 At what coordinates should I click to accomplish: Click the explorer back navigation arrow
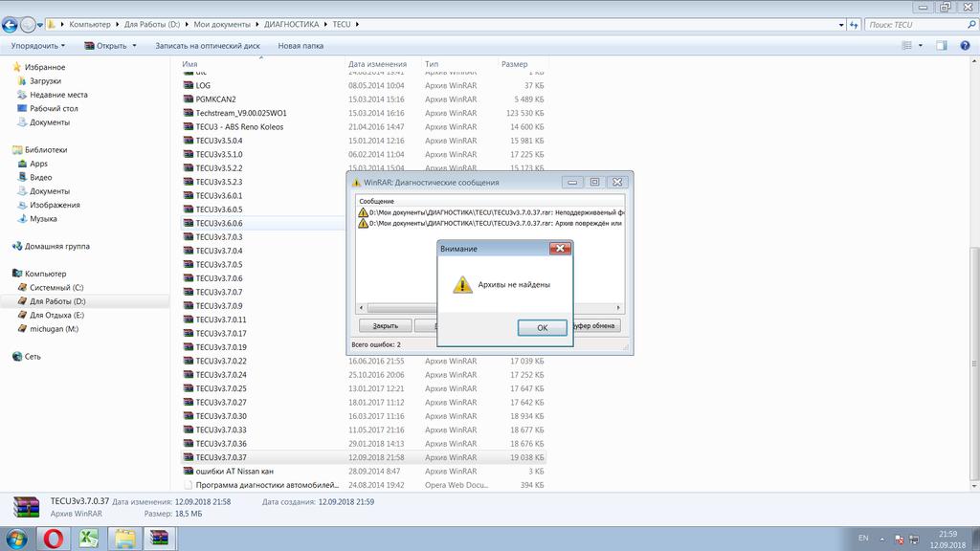pyautogui.click(x=11, y=24)
